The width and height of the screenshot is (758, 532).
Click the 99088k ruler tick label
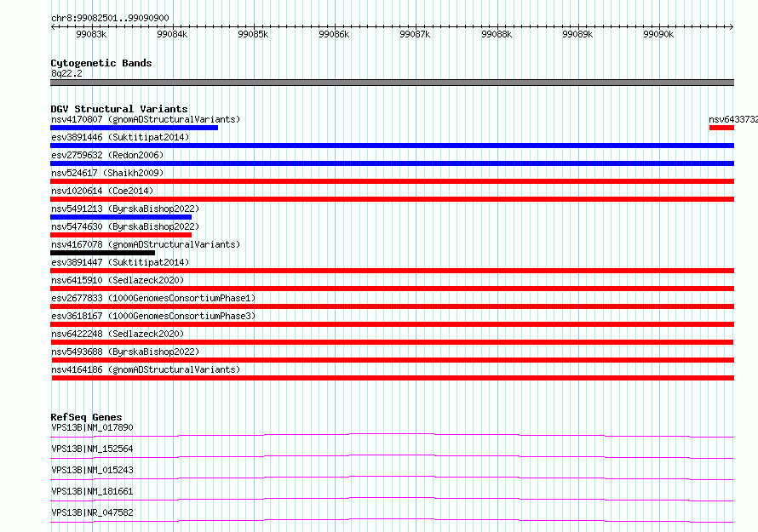[497, 34]
